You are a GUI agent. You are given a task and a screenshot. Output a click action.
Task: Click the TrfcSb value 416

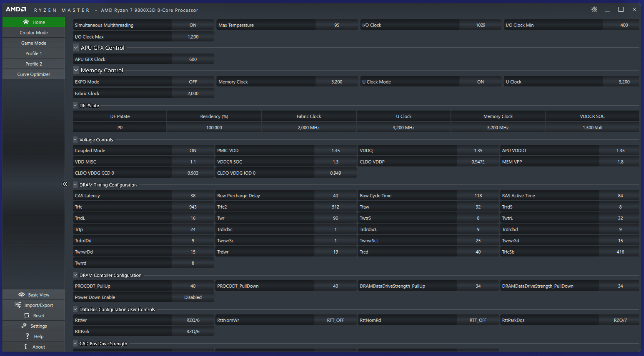click(x=620, y=252)
